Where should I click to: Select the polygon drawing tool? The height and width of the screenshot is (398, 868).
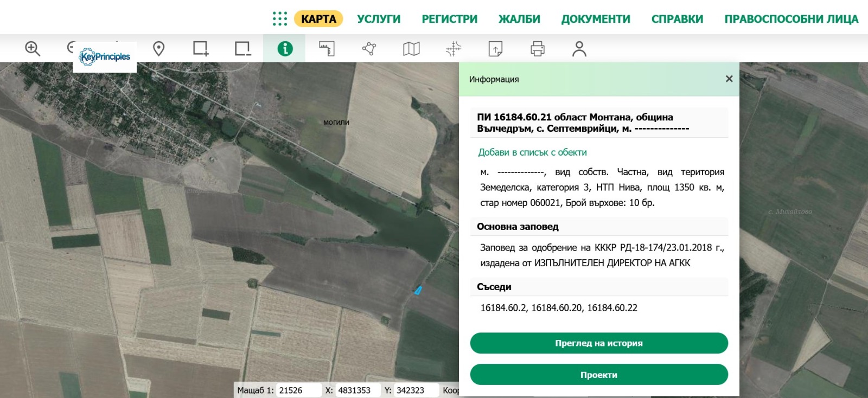(369, 49)
